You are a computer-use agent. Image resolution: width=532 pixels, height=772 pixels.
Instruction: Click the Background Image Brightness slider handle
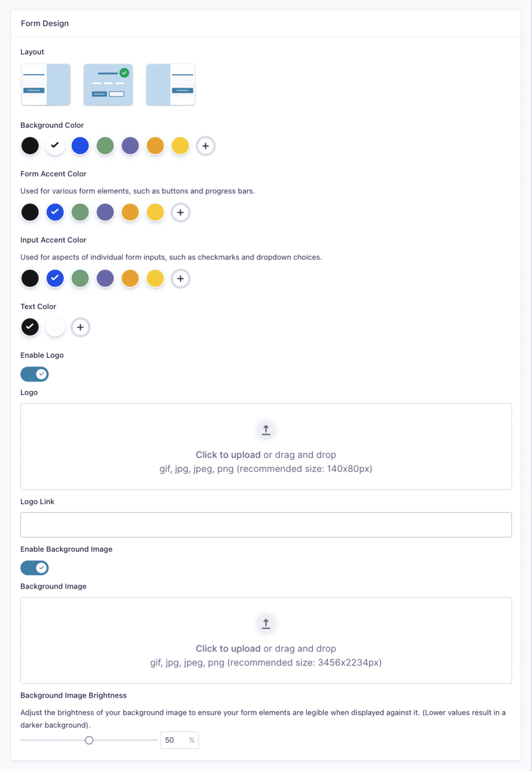click(x=90, y=740)
